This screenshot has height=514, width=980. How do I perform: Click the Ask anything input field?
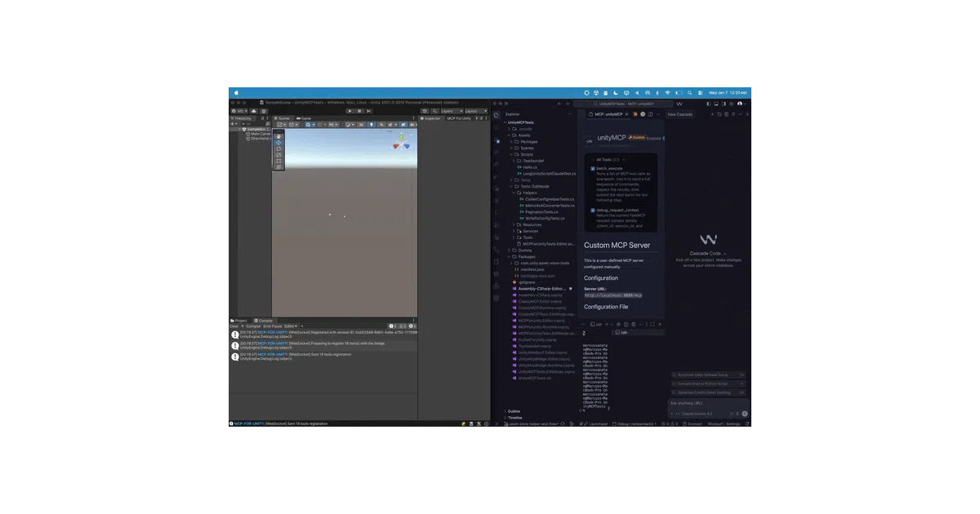point(707,403)
